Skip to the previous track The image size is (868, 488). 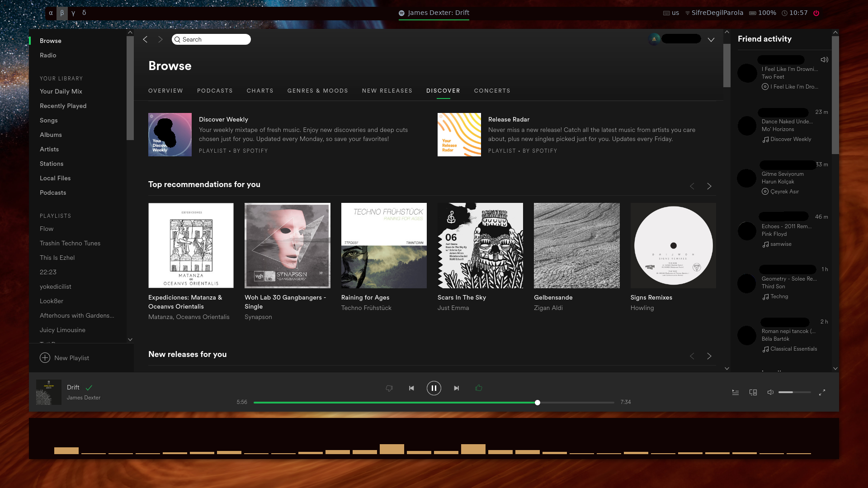(411, 388)
